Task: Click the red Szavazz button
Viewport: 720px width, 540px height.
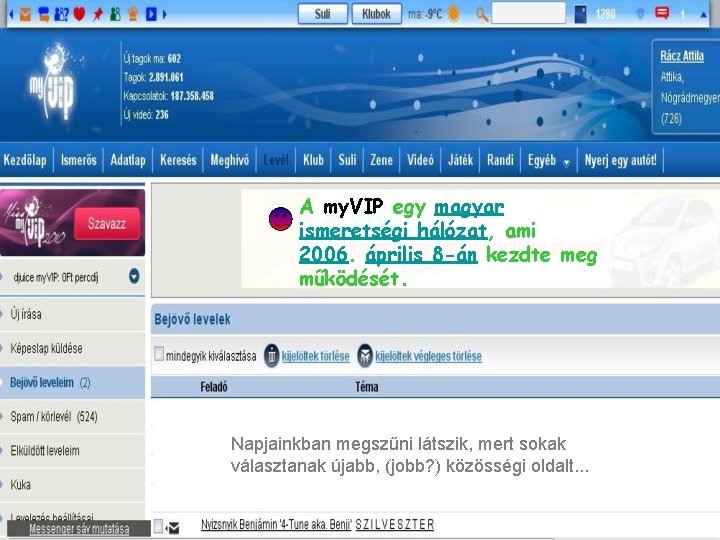Action: tap(107, 224)
